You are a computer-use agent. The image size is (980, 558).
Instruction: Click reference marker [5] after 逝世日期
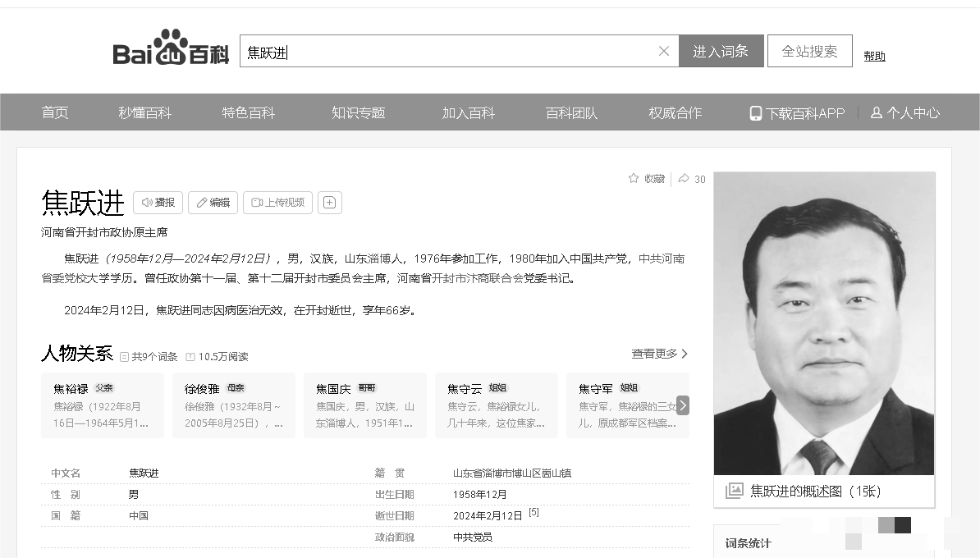pyautogui.click(x=534, y=512)
